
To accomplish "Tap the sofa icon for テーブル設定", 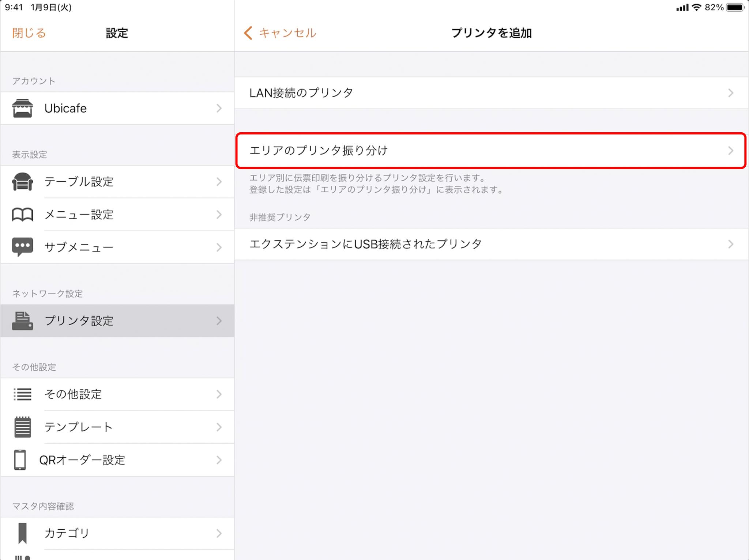I will coord(22,182).
